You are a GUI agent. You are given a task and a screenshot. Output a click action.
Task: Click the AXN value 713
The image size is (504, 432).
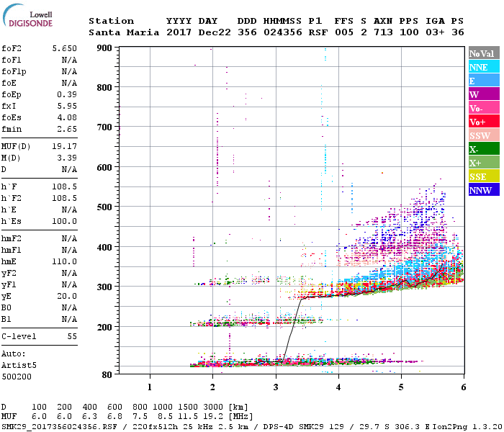(383, 32)
